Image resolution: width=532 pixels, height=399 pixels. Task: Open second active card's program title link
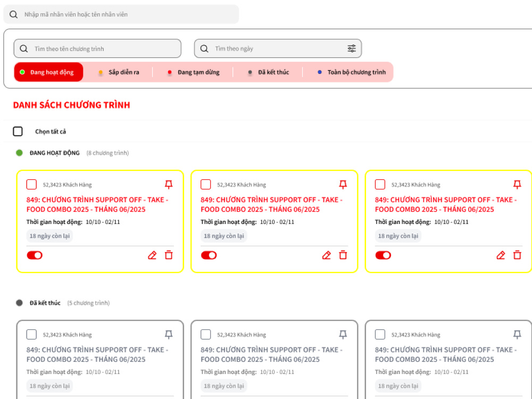(x=271, y=204)
